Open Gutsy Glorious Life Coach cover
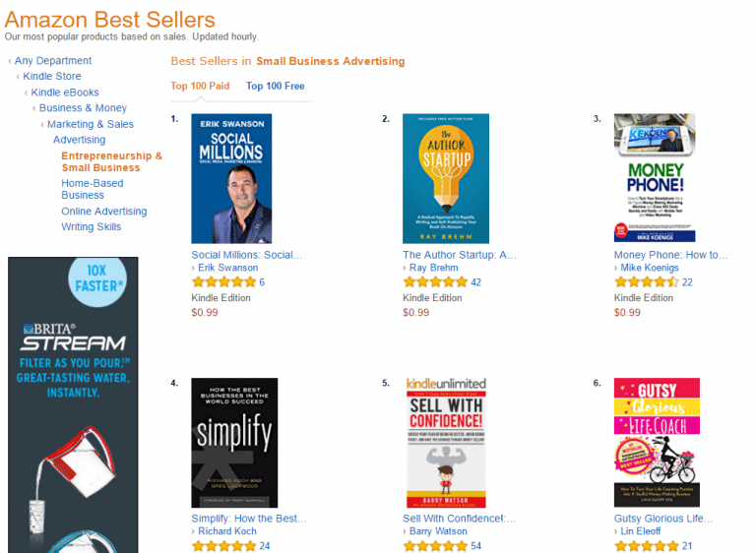Screen dimensions: 756x553 click(657, 443)
